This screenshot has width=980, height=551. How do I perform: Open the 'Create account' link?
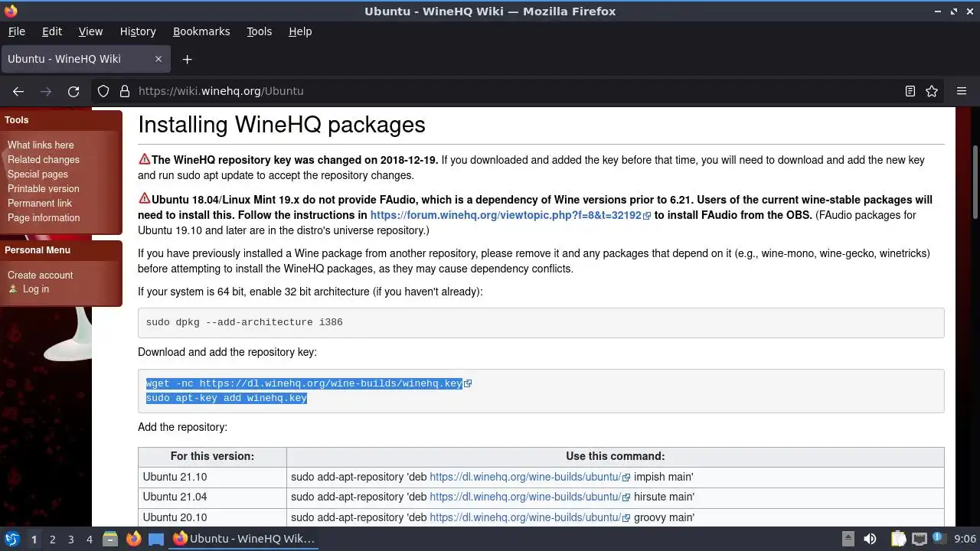click(41, 275)
